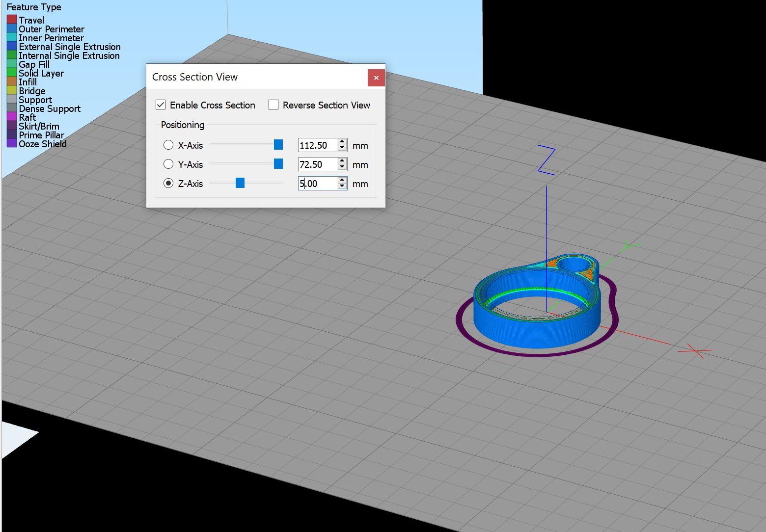The image size is (766, 532).
Task: Decrease X-Axis value with down arrow
Action: (342, 148)
